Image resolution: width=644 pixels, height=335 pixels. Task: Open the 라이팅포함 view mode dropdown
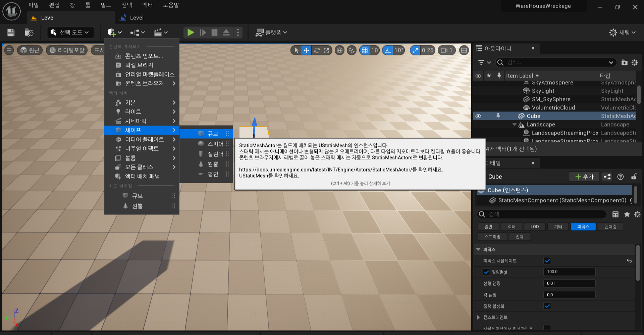[67, 50]
